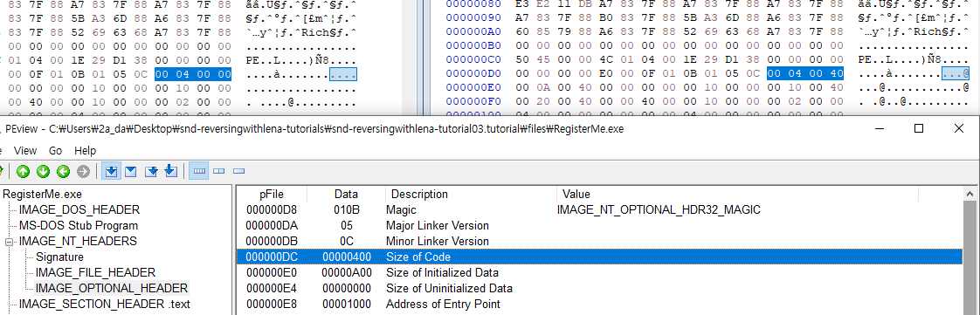Click the green down arrow toolbar icon in PEview
The width and height of the screenshot is (980, 315).
(x=43, y=171)
